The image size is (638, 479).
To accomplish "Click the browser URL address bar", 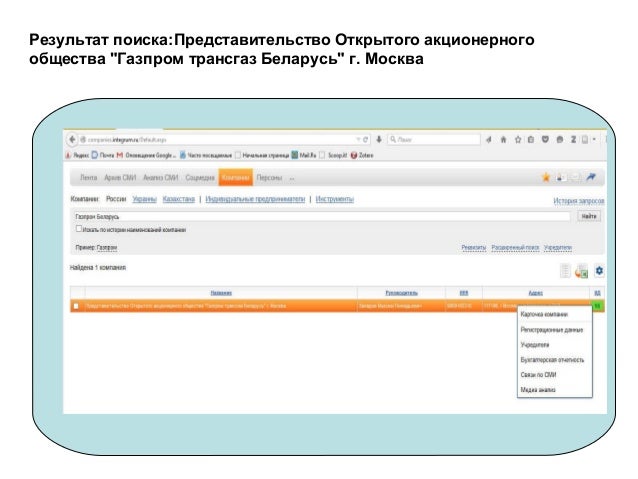I will pyautogui.click(x=222, y=140).
